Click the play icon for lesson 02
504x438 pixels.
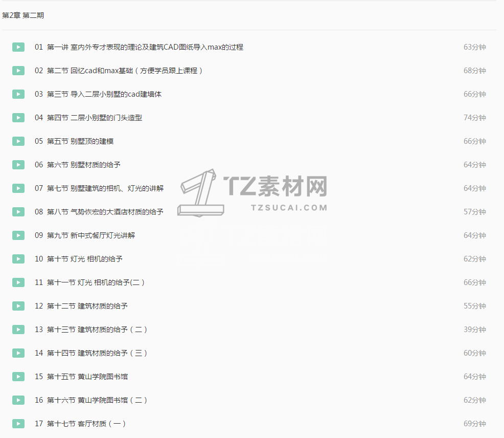pyautogui.click(x=18, y=71)
